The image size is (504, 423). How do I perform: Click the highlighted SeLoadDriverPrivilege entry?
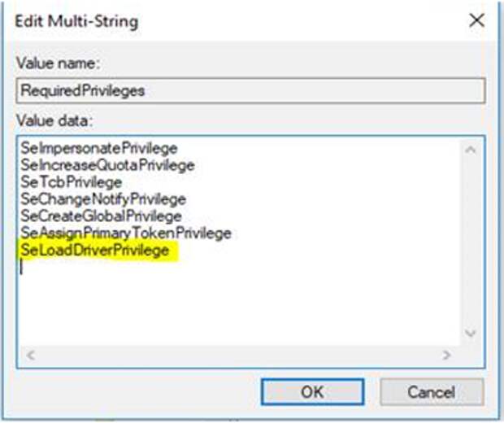[95, 250]
